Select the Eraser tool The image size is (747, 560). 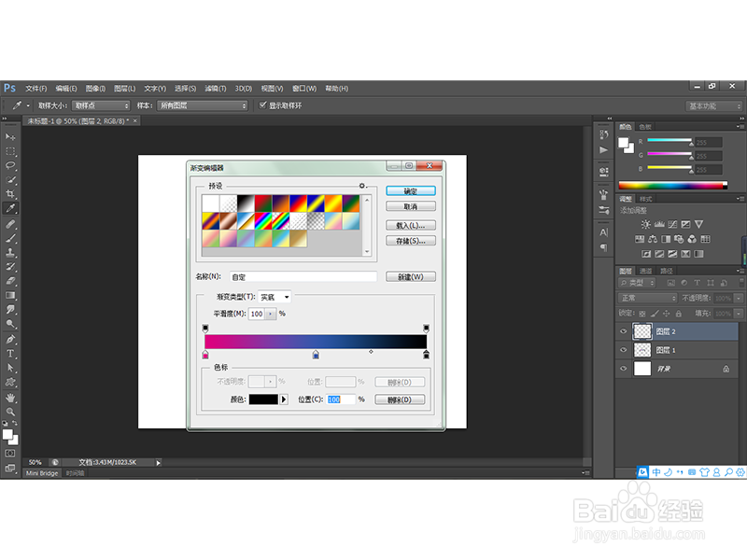[10, 281]
